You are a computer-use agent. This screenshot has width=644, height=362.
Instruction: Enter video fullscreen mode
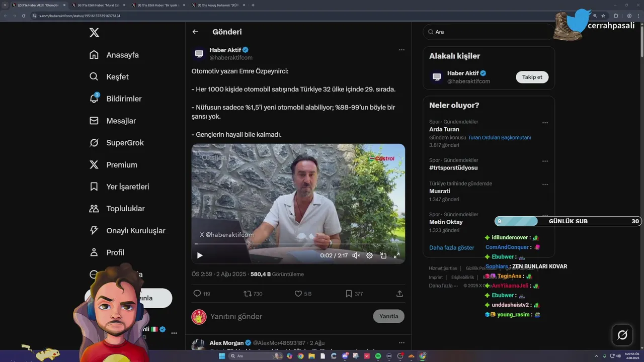[x=396, y=255]
